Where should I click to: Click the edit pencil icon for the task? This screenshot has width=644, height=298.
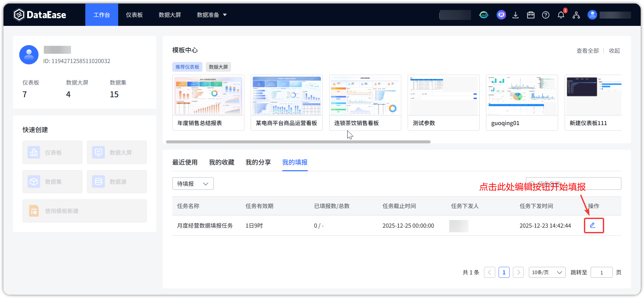pos(593,225)
